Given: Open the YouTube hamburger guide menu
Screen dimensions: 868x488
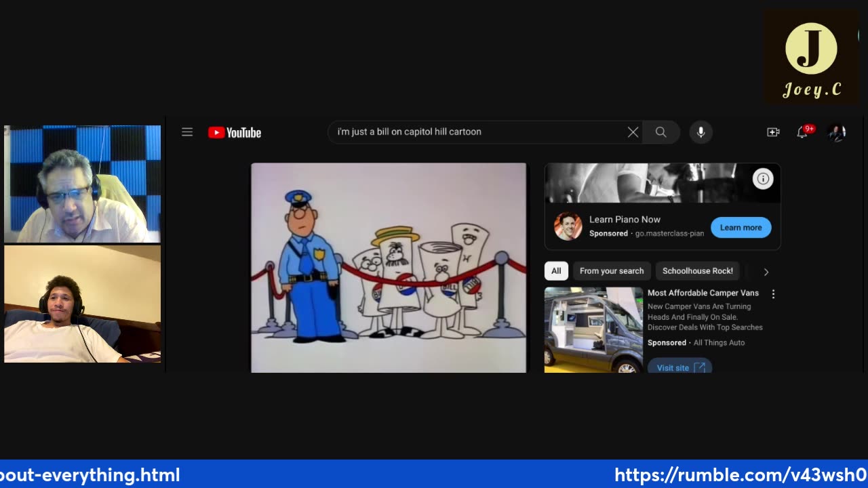Looking at the screenshot, I should pyautogui.click(x=187, y=132).
